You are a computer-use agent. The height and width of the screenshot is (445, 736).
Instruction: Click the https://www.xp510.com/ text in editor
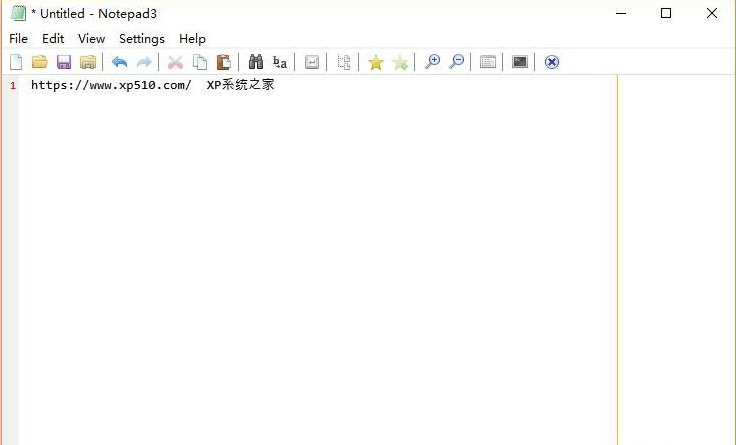point(111,85)
